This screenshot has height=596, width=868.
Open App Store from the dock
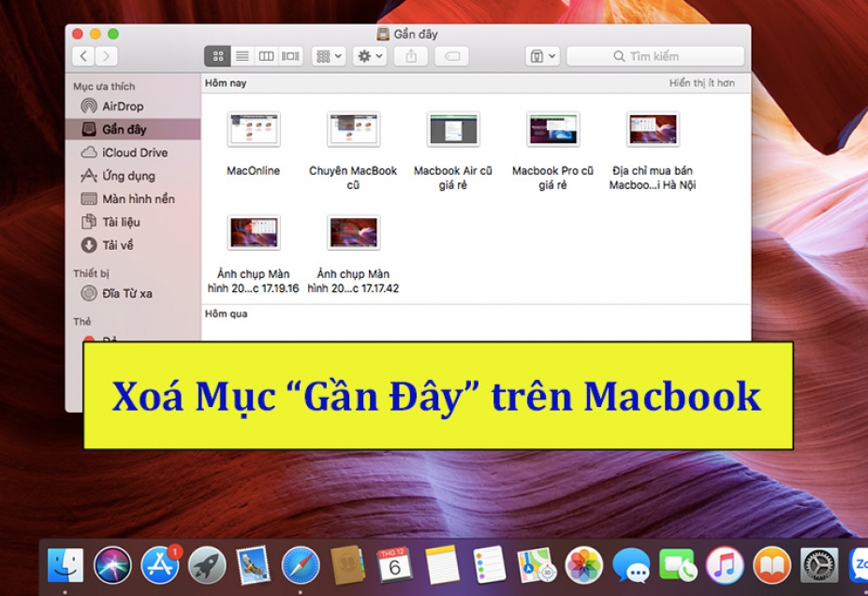(160, 565)
